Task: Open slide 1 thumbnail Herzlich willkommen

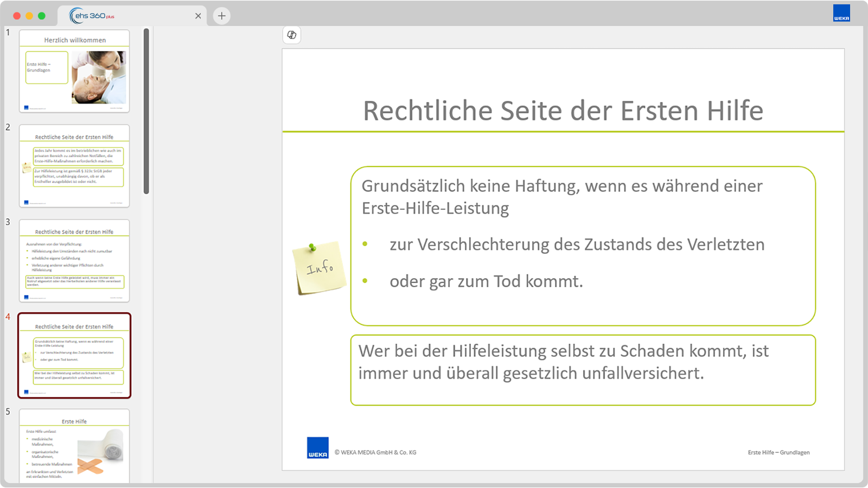Action: coord(74,71)
